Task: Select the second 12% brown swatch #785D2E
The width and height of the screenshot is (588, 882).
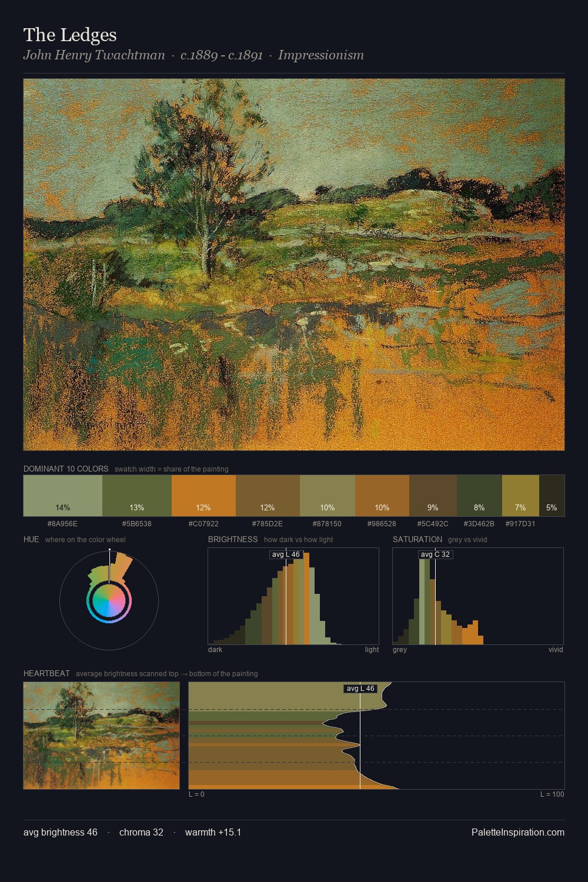Action: [x=268, y=496]
